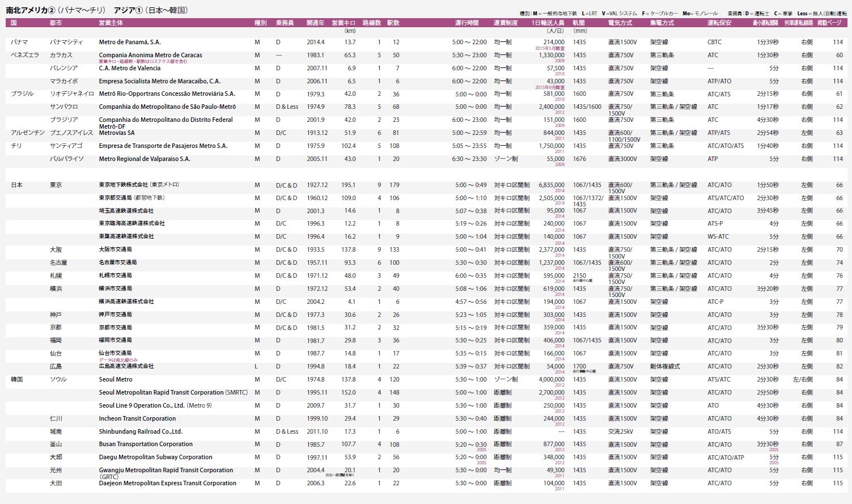Screen dimensions: 852x504
Task: Click the city cell ソウル
Action: tap(58, 380)
